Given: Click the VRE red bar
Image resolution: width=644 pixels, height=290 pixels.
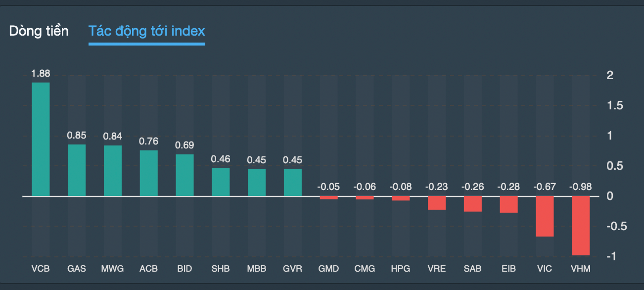Looking at the screenshot, I should point(437,203).
